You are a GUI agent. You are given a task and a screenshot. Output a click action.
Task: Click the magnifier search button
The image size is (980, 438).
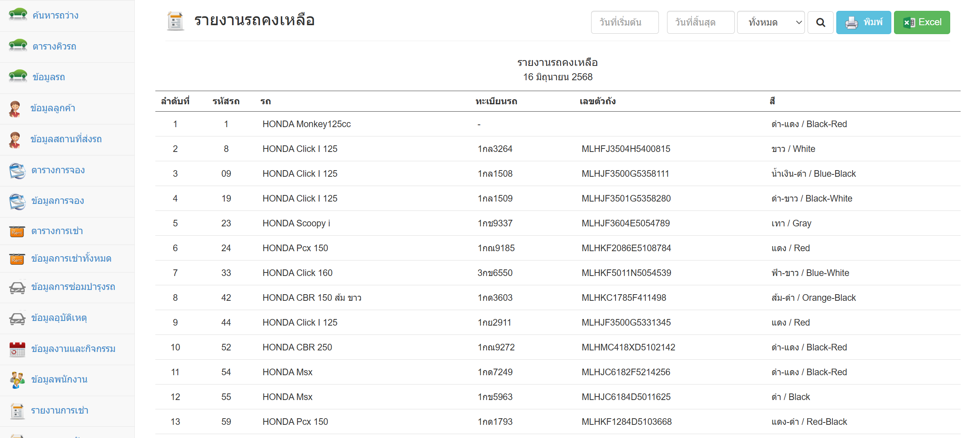[820, 22]
